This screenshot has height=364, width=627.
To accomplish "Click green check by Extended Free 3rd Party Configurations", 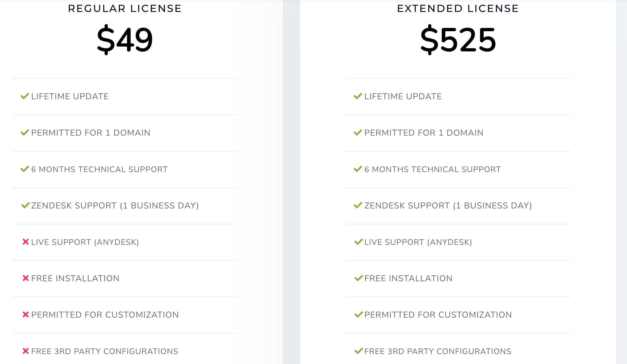I will (359, 351).
